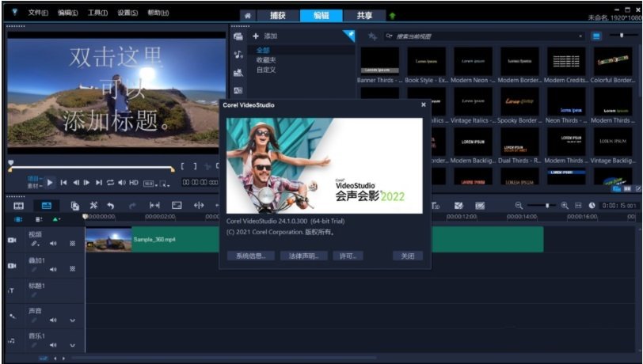Click the 许可 button
The width and height of the screenshot is (643, 364).
click(348, 256)
